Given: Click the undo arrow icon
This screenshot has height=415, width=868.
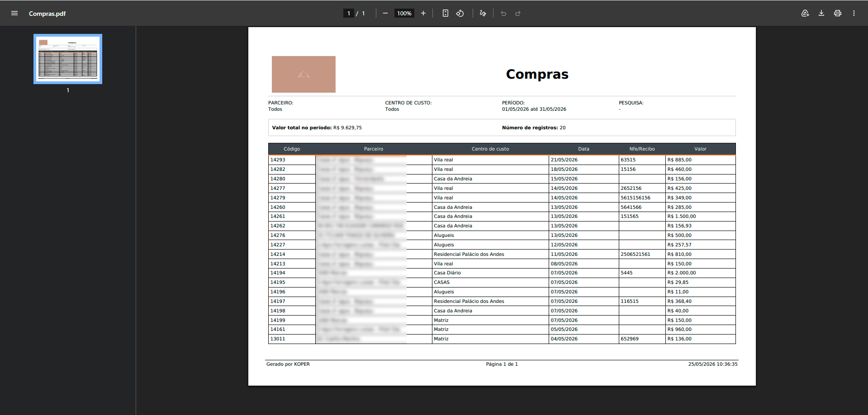Looking at the screenshot, I should click(503, 14).
